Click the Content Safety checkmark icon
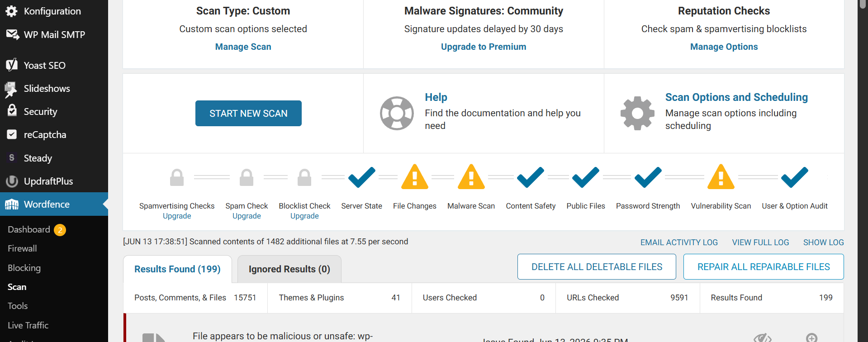 pyautogui.click(x=531, y=177)
